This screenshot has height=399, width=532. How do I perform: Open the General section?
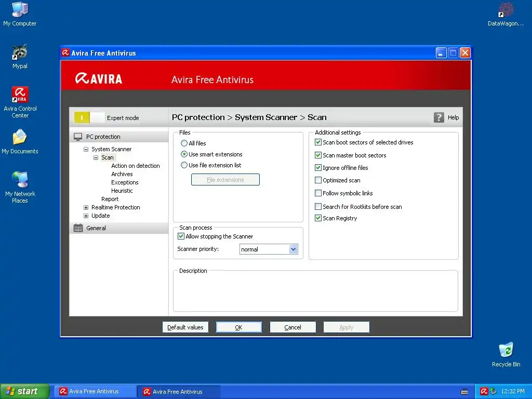(119, 228)
